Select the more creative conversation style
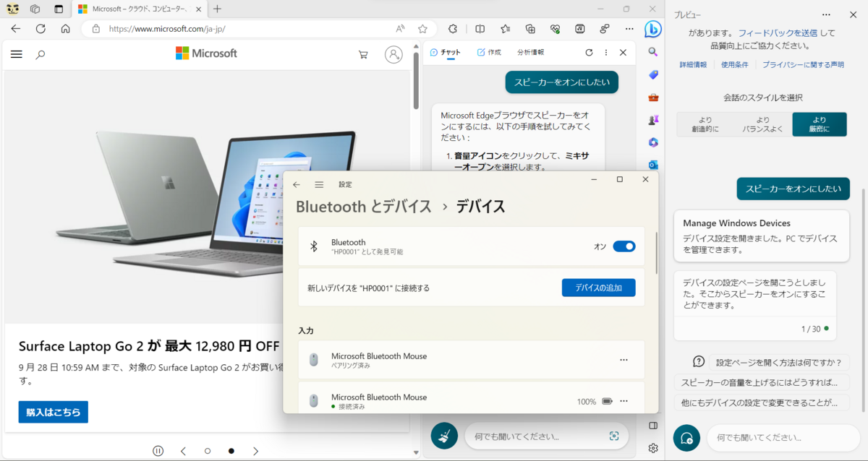 pos(704,124)
